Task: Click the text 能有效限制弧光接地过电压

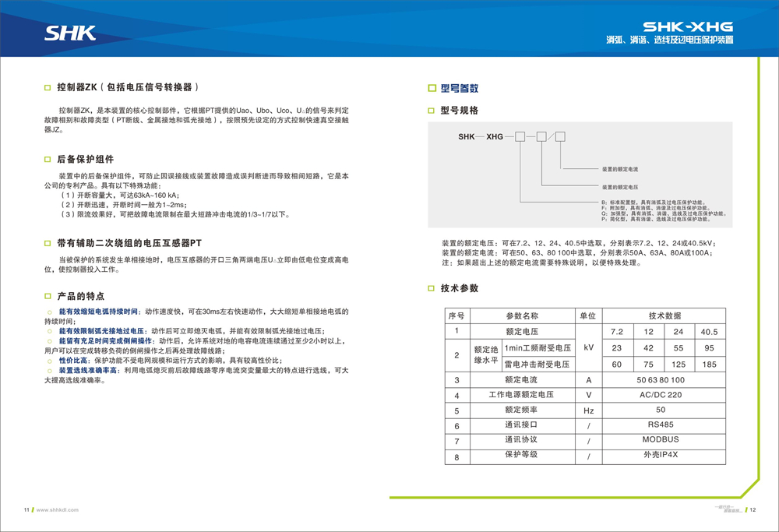Action: [x=101, y=331]
